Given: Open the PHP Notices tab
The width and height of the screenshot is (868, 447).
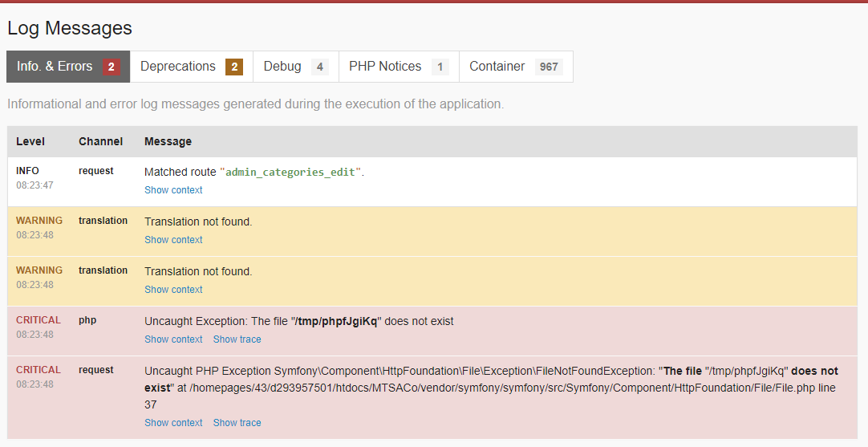Looking at the screenshot, I should (x=385, y=67).
